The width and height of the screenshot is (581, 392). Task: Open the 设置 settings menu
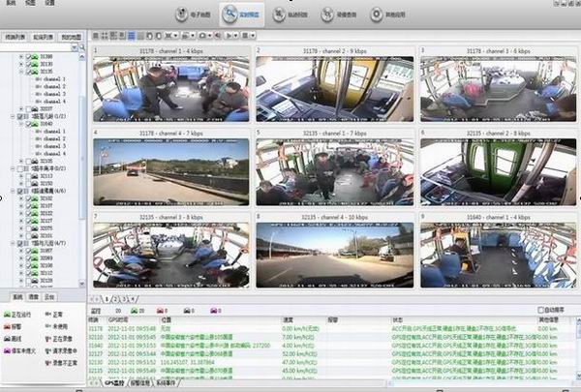pyautogui.click(x=48, y=4)
